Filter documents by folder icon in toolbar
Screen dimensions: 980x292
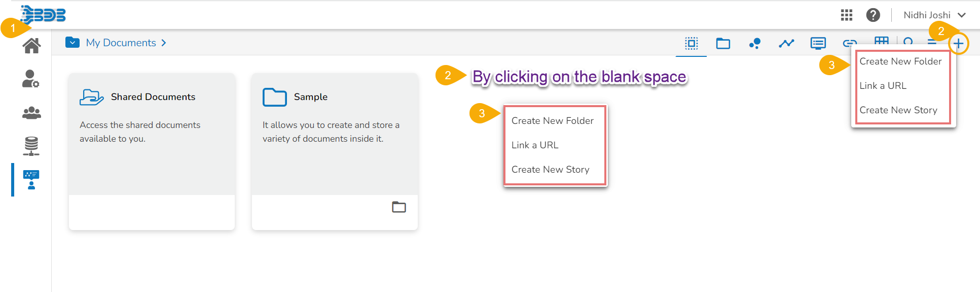[x=723, y=44]
